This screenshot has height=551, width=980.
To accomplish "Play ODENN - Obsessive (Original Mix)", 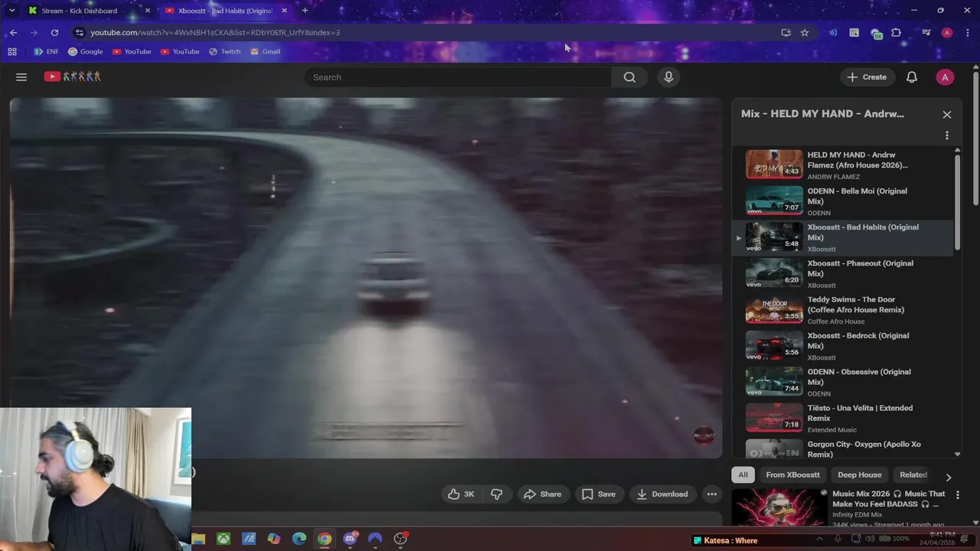I will point(842,382).
